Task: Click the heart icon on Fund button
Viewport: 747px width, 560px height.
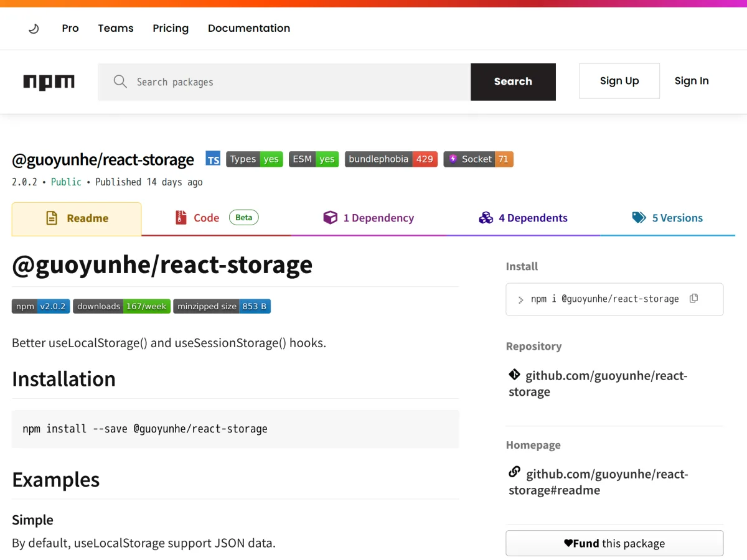Action: click(x=568, y=543)
